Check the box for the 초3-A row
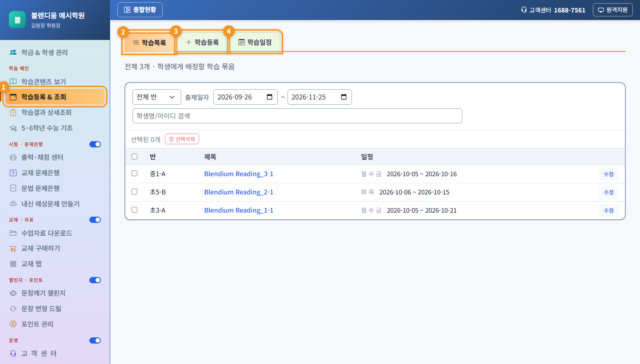640x364 pixels. (135, 210)
